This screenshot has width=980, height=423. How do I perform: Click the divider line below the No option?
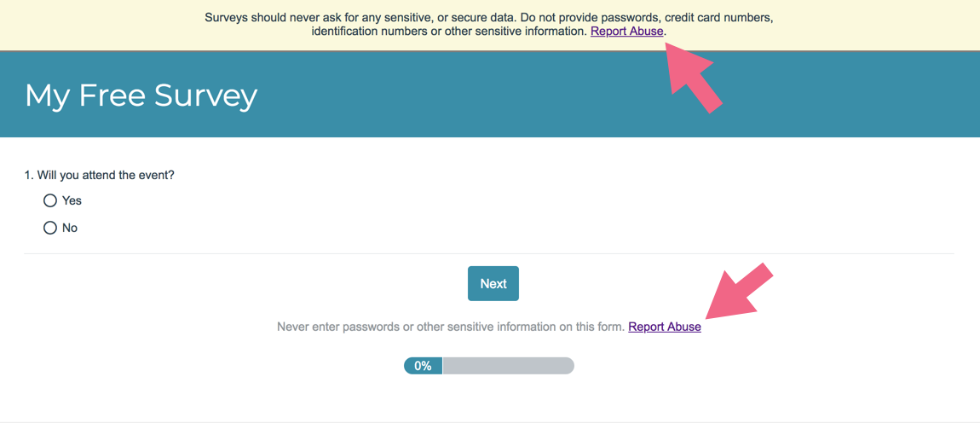pos(488,253)
